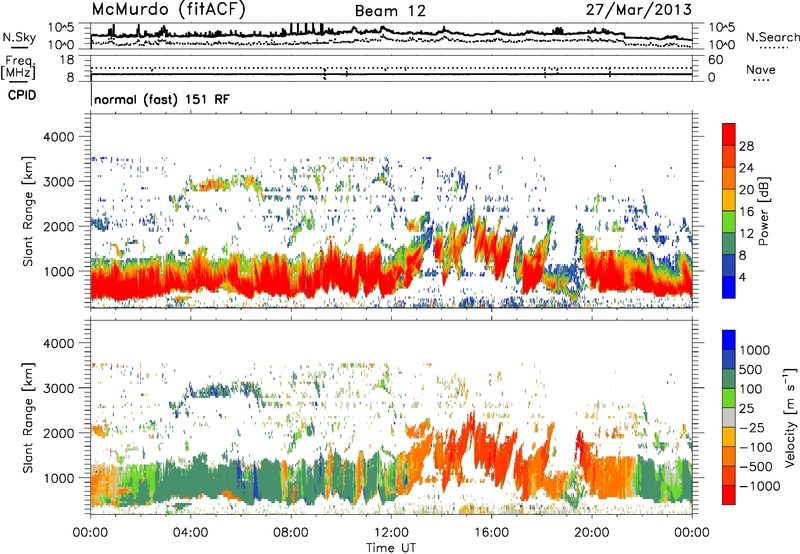Image resolution: width=800 pixels, height=554 pixels.
Task: Click the "Power [dB]" color bar title
Action: pyautogui.click(x=764, y=211)
